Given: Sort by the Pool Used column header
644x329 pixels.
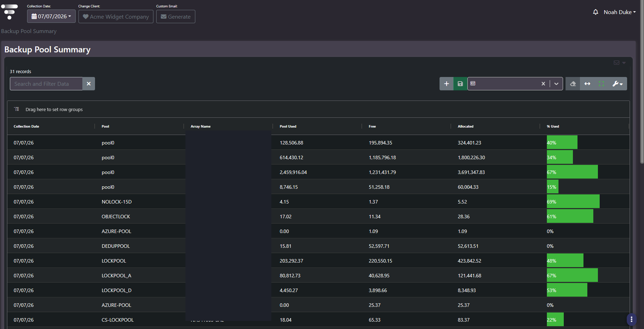Looking at the screenshot, I should pos(288,126).
